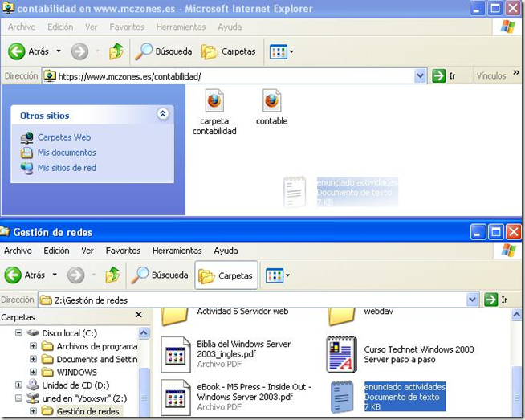This screenshot has height=420, width=525.
Task: Open Atrás dropdown in Gestión de redes window
Action: pyautogui.click(x=55, y=275)
